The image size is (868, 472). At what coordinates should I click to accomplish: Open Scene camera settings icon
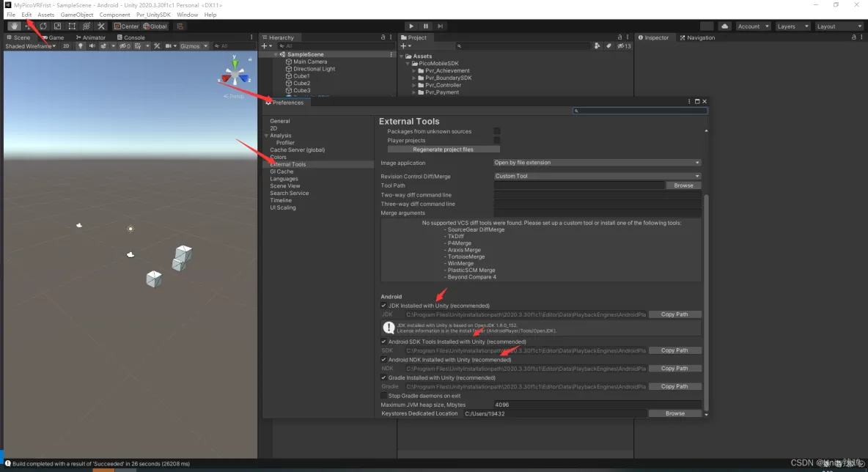[x=169, y=46]
